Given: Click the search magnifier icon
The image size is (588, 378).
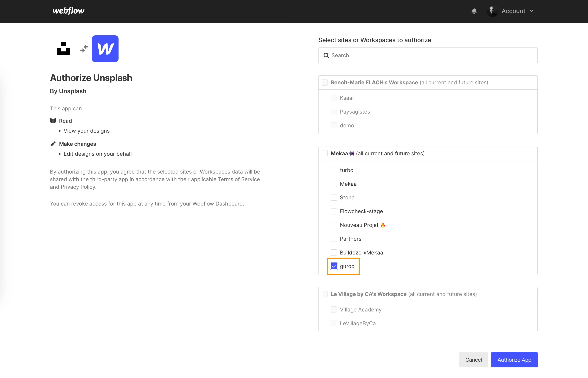Looking at the screenshot, I should (x=326, y=56).
